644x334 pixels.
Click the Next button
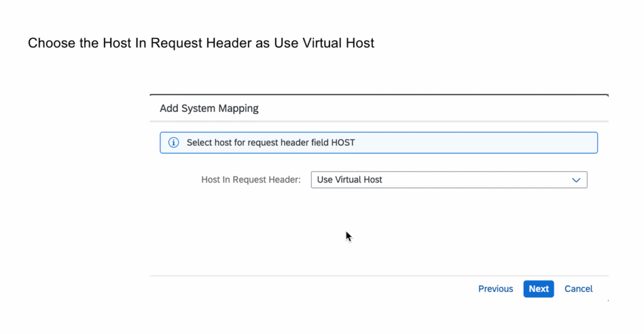tap(538, 289)
